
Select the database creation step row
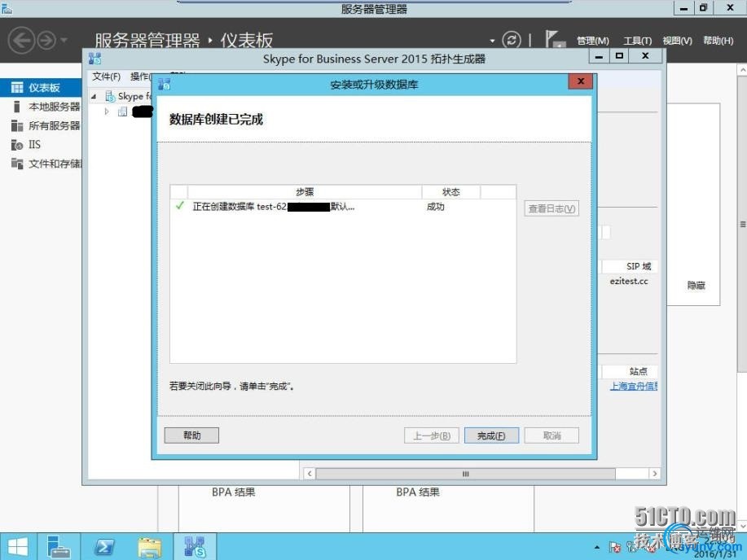(343, 207)
